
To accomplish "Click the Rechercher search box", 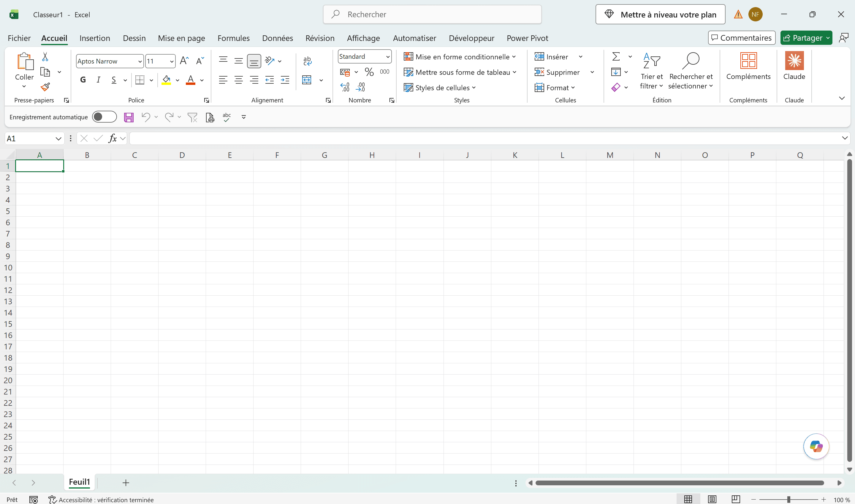I will (x=432, y=14).
